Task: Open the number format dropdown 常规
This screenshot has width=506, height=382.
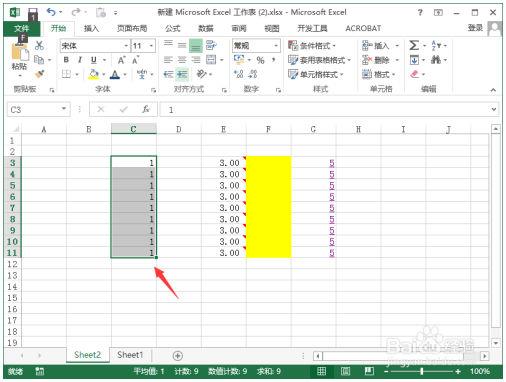Action: [256, 45]
